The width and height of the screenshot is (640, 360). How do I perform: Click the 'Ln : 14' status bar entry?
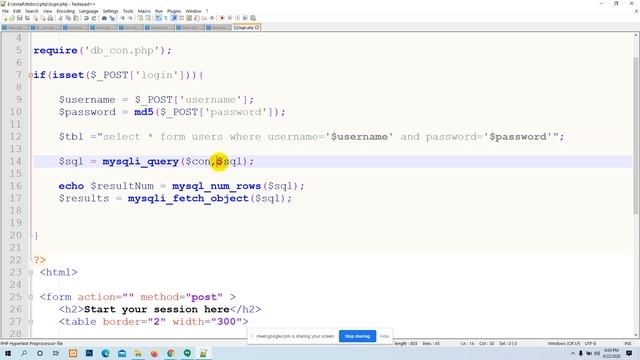(x=467, y=344)
